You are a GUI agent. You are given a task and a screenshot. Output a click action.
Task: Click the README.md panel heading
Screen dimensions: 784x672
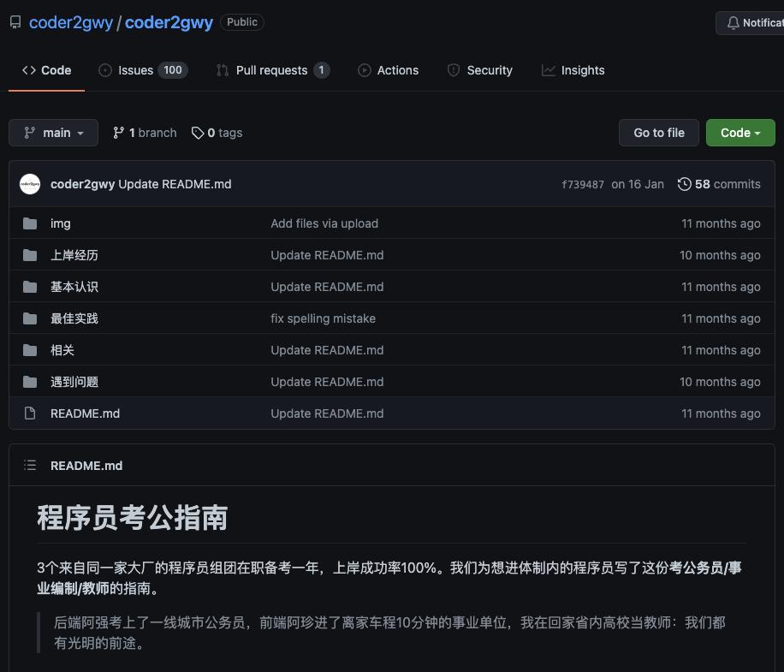pos(86,466)
